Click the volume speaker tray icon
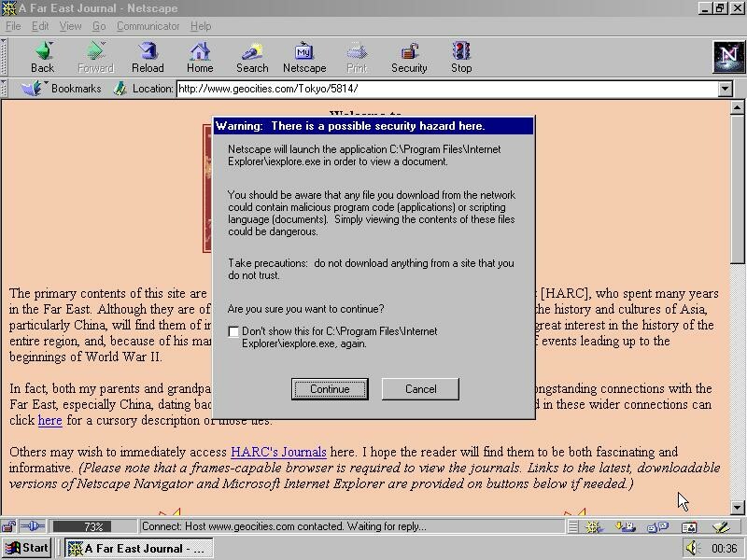747x560 pixels. pos(691,549)
